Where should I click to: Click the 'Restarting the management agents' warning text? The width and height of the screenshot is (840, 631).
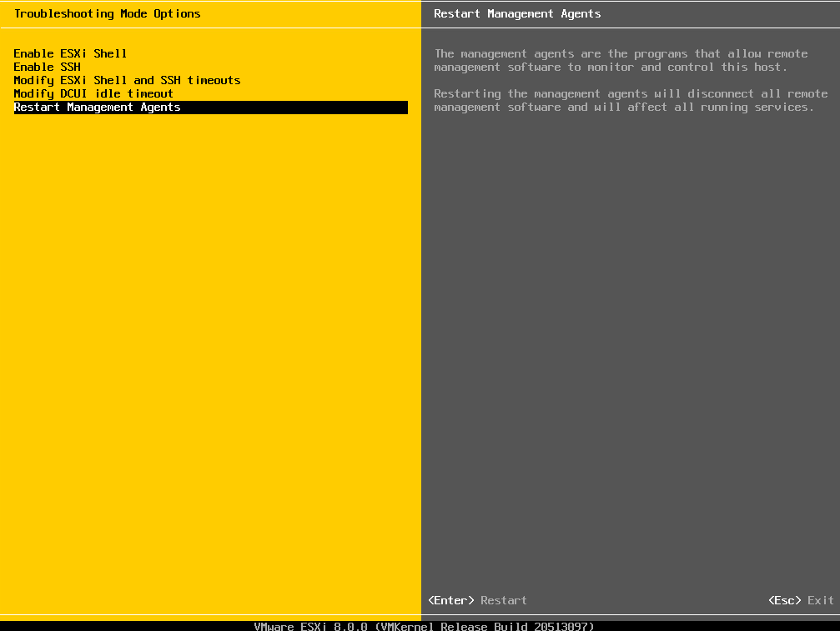pyautogui.click(x=631, y=101)
